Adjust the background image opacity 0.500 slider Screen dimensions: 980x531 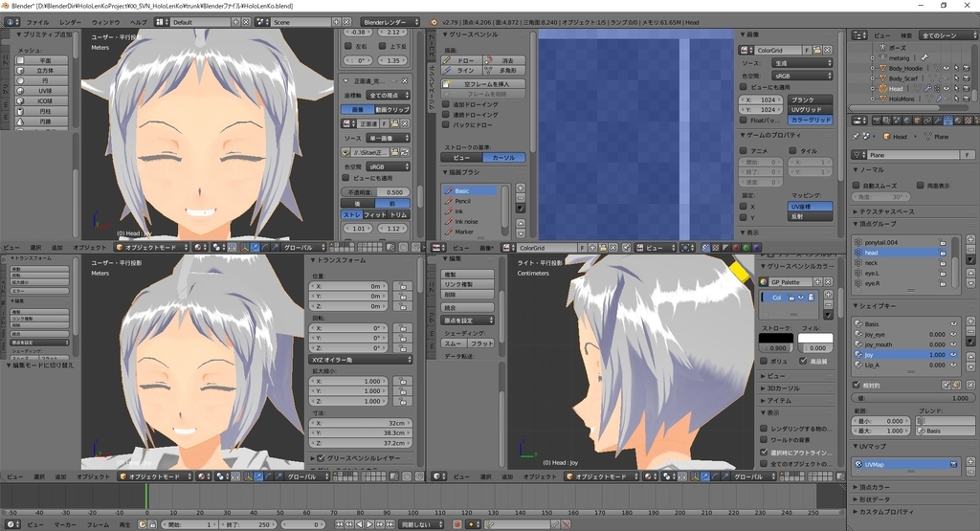(x=375, y=192)
